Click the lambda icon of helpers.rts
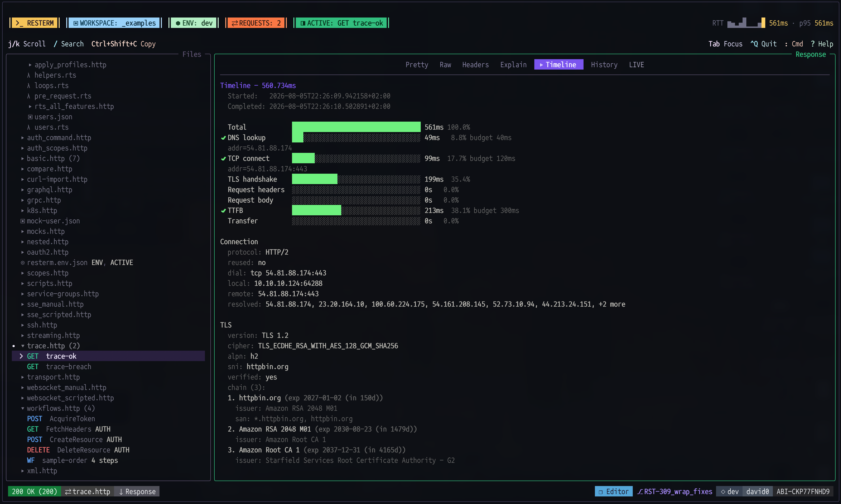This screenshot has width=841, height=504. 29,75
